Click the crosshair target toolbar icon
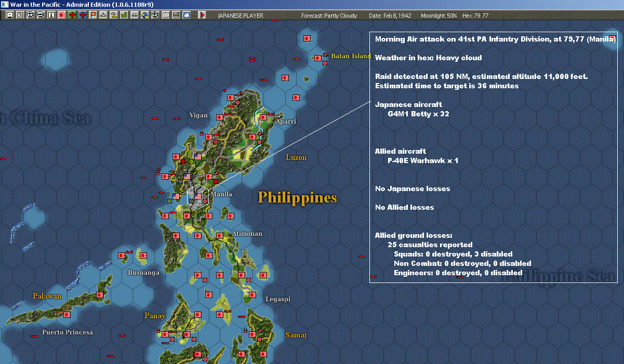The image size is (624, 364). pyautogui.click(x=155, y=15)
